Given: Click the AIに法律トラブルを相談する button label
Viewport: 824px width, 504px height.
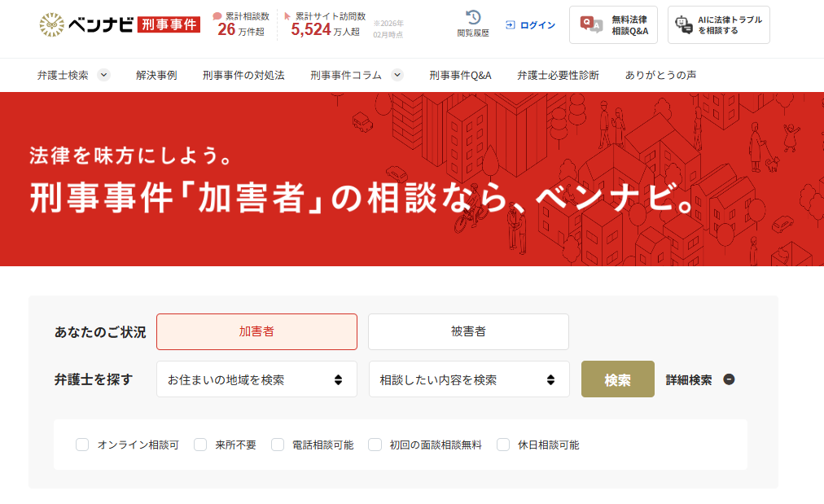Looking at the screenshot, I should tap(730, 25).
